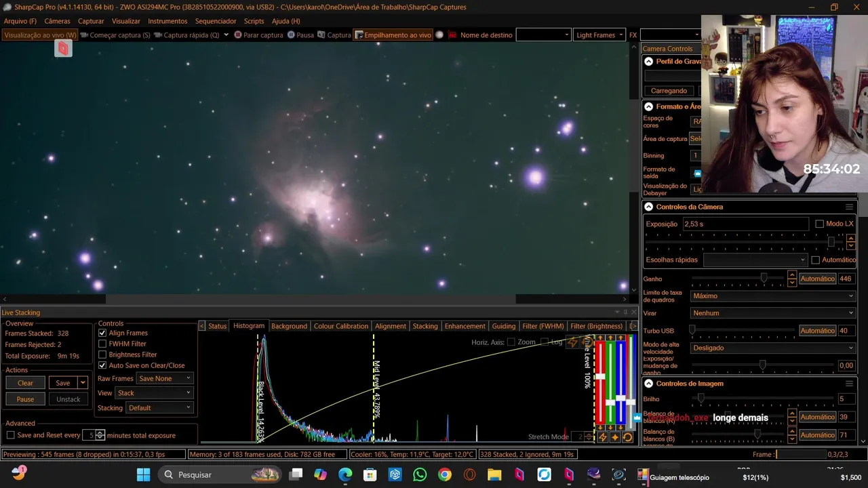Click the star colour balance button
This screenshot has width=868, height=488.
(615, 437)
